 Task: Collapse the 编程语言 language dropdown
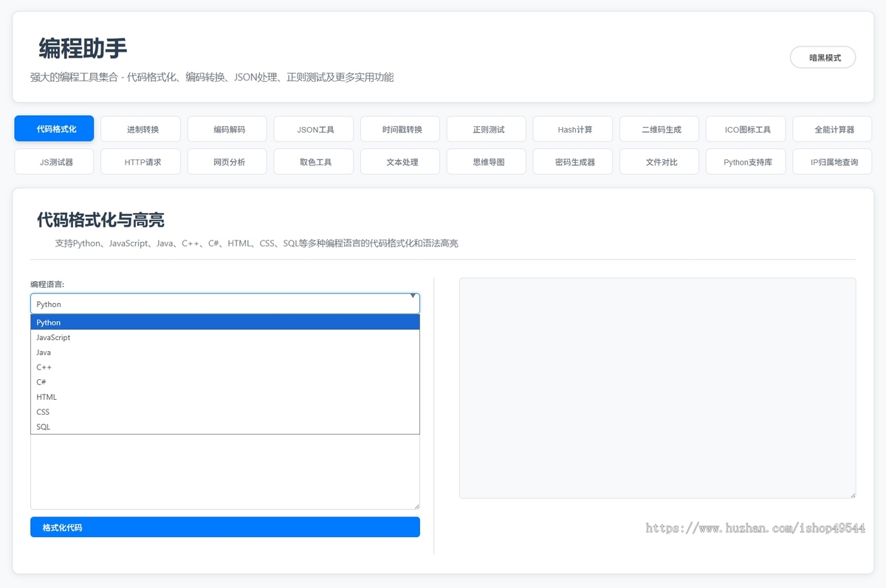(225, 304)
